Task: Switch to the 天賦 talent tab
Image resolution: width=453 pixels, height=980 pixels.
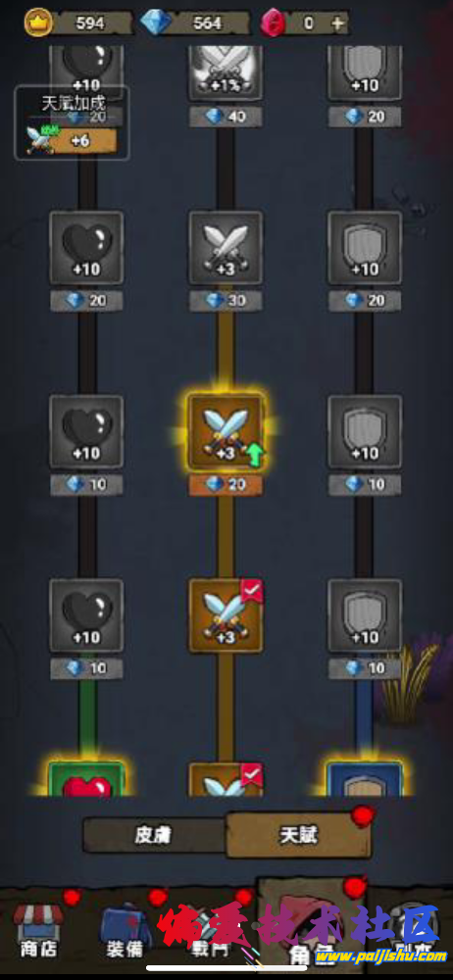Action: [x=298, y=835]
